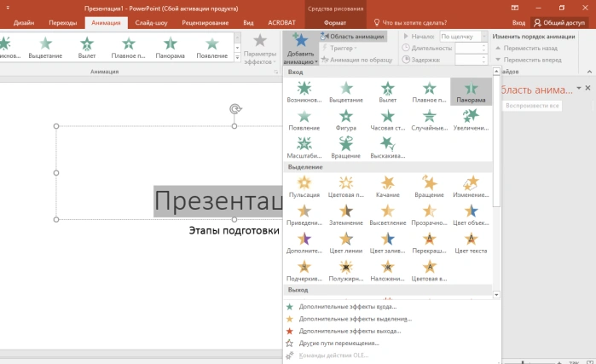Open the Триггер dropdown

(x=339, y=49)
